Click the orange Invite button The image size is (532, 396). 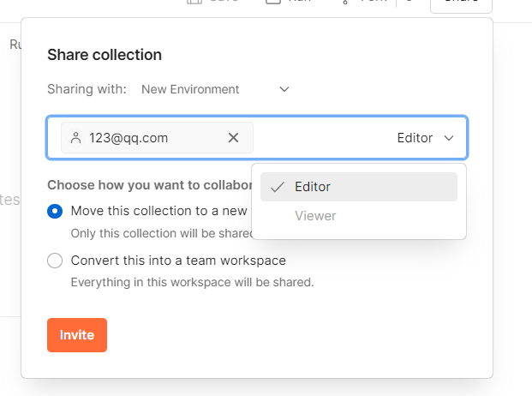[77, 335]
